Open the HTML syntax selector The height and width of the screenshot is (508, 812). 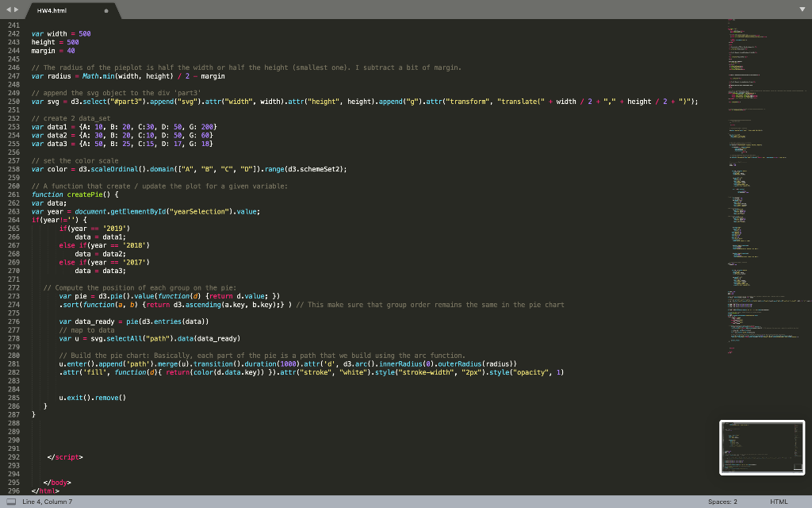[x=779, y=502]
